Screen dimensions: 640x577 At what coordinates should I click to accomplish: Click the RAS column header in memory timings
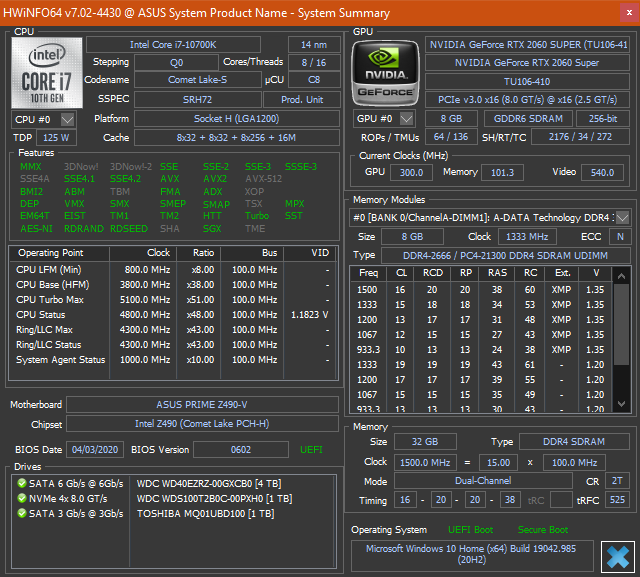pos(497,273)
